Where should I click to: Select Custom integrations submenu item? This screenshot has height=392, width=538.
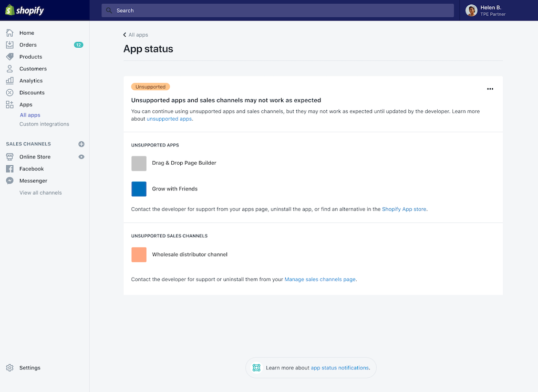[44, 124]
